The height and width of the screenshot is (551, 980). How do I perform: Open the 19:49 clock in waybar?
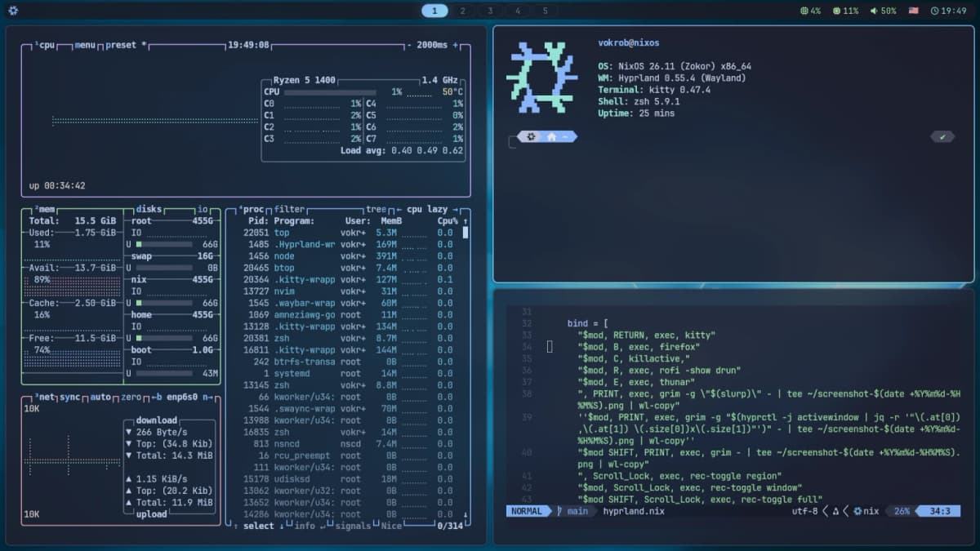[947, 11]
